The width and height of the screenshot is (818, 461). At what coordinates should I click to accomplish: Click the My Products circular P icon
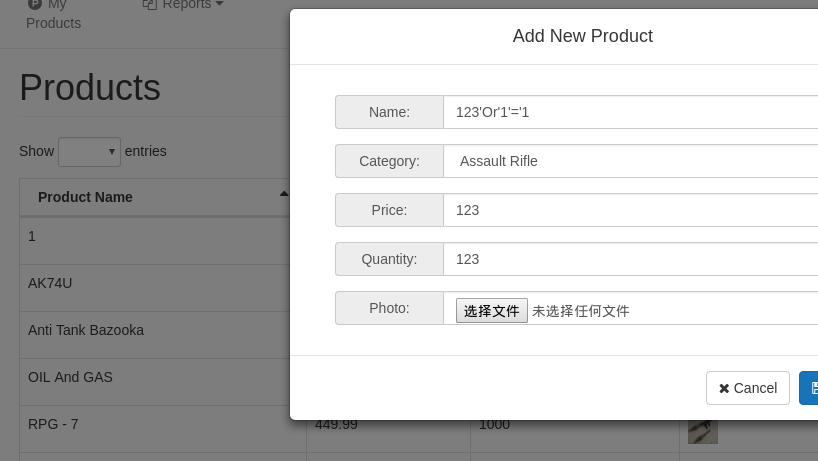[x=35, y=5]
